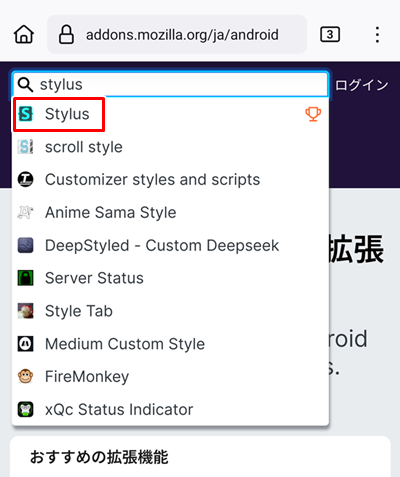Choose Customizer styles and scripts suggestion
The height and width of the screenshot is (477, 400).
(x=170, y=180)
